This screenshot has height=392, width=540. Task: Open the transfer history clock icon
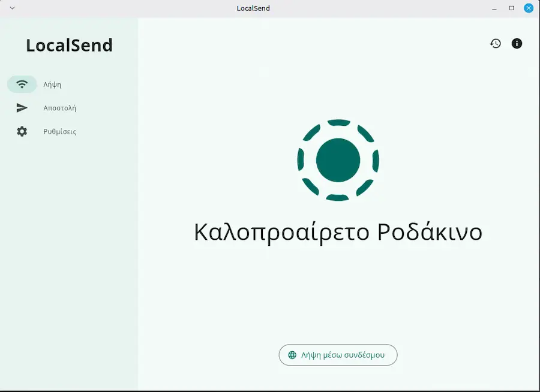(x=495, y=43)
